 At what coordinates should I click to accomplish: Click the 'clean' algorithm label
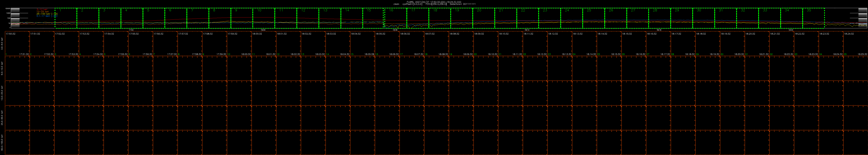[396, 4]
